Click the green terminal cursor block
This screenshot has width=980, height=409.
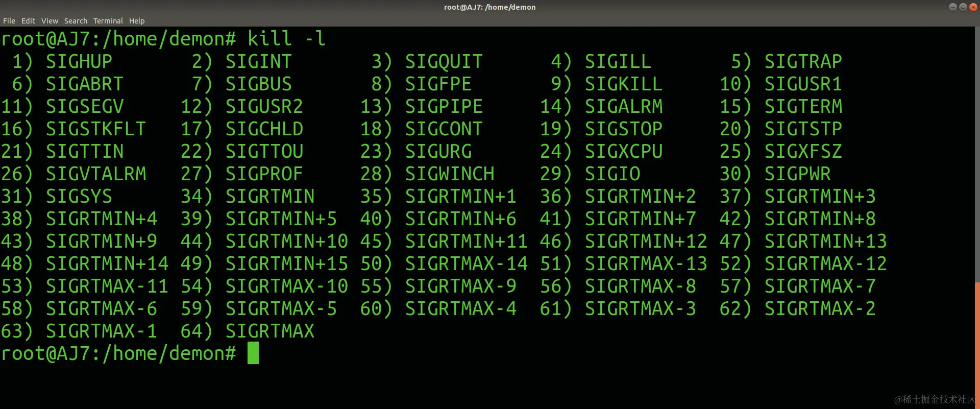253,353
